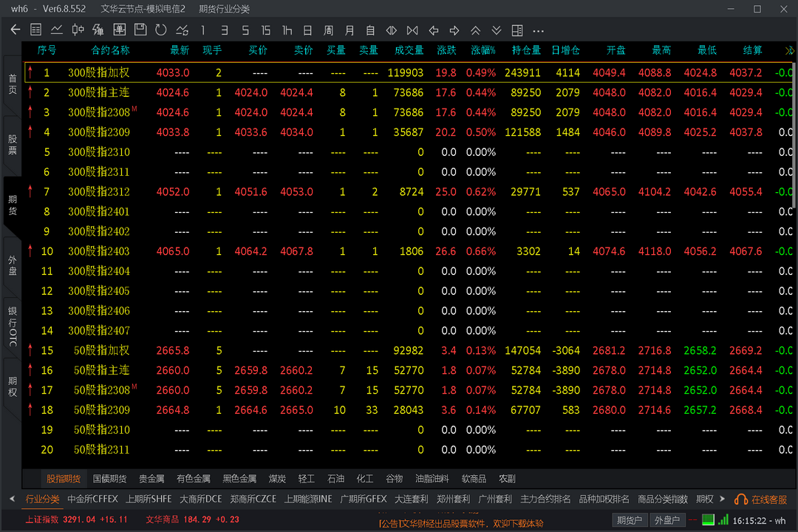Switch to the 国债期货 category tab
The height and width of the screenshot is (532, 798).
pyautogui.click(x=109, y=479)
